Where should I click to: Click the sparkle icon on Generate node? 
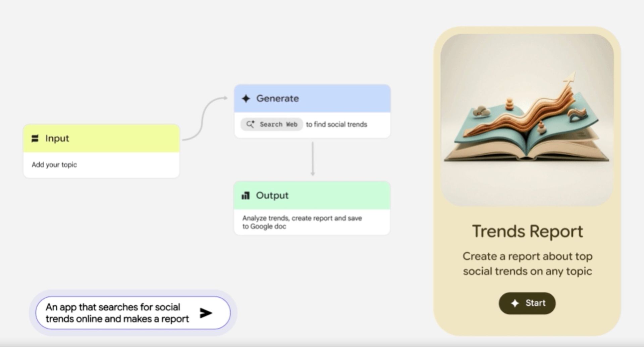[x=246, y=99]
